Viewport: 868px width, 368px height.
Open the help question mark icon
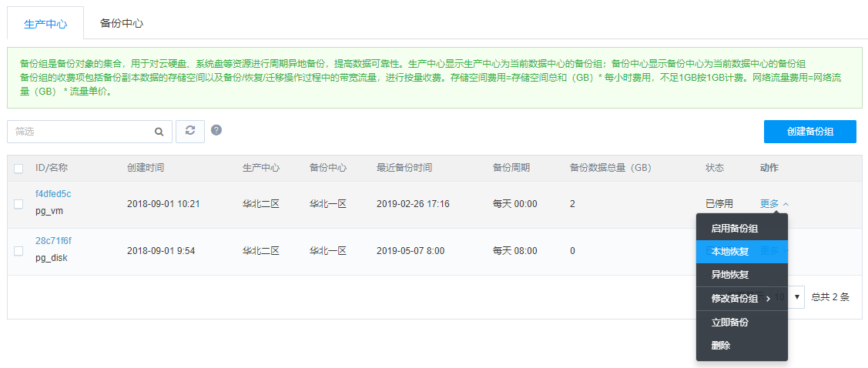pos(216,130)
